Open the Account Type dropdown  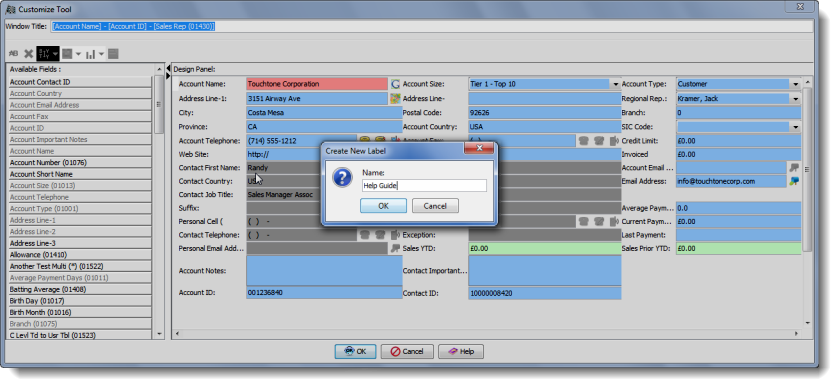(x=796, y=85)
